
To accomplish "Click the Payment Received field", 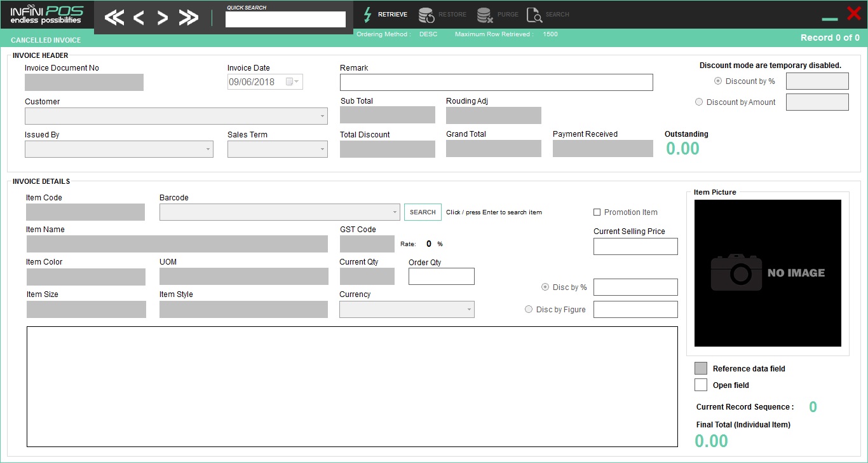I will [x=603, y=148].
